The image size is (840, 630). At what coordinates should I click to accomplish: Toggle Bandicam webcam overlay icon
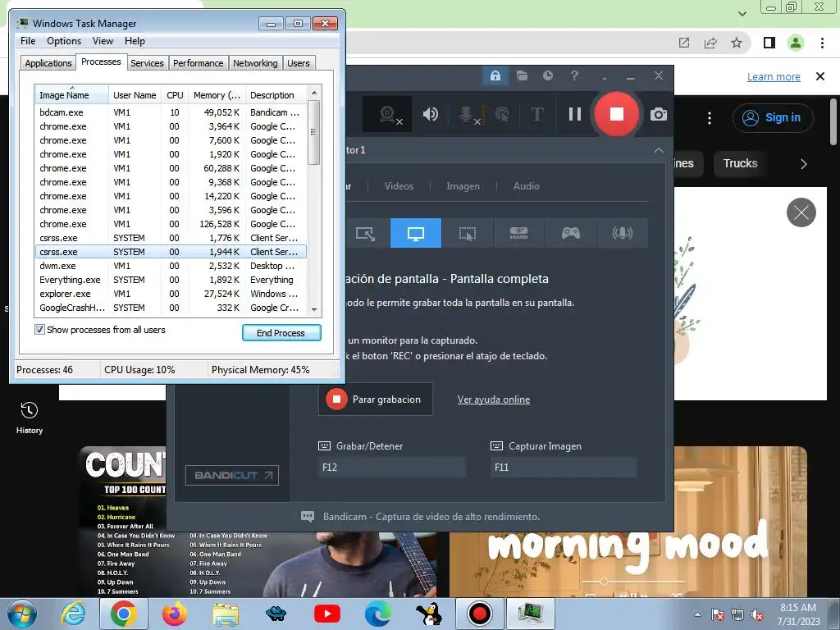point(387,114)
